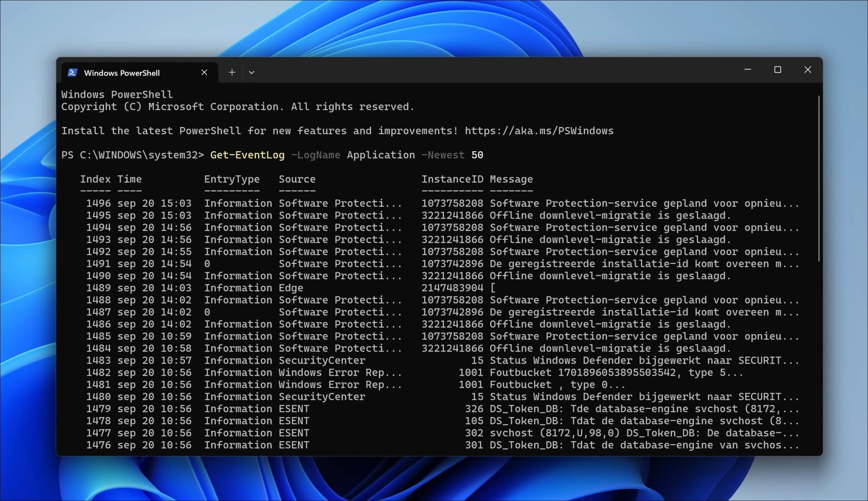Screen dimensions: 868x501
Task: Click the Index column header
Action: (x=95, y=179)
